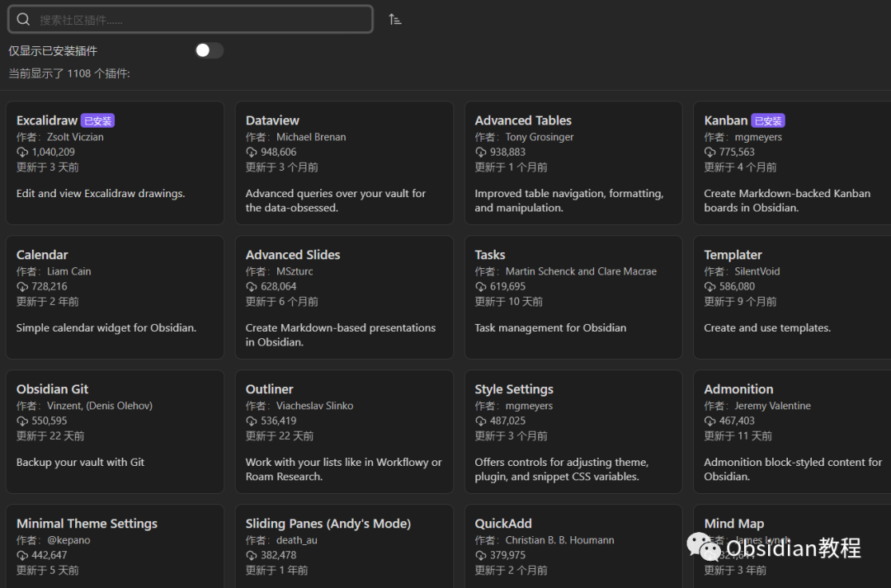Select the Calendar plugin title
The height and width of the screenshot is (588, 891).
point(42,255)
